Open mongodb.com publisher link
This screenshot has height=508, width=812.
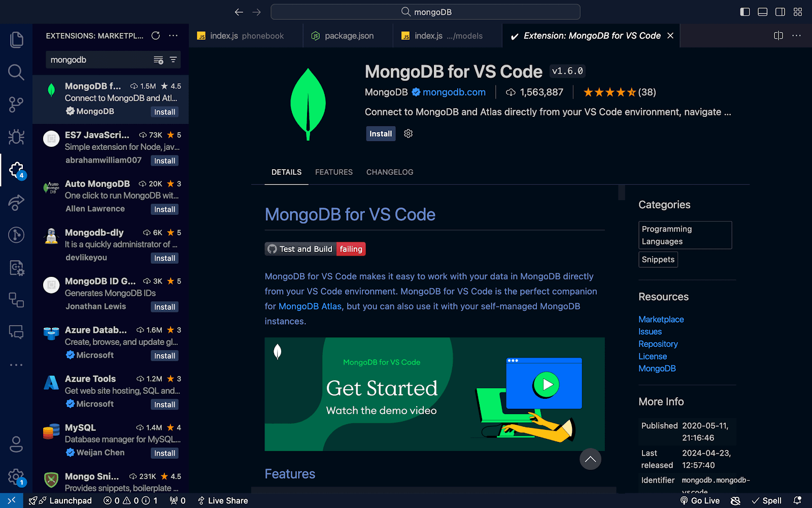454,92
